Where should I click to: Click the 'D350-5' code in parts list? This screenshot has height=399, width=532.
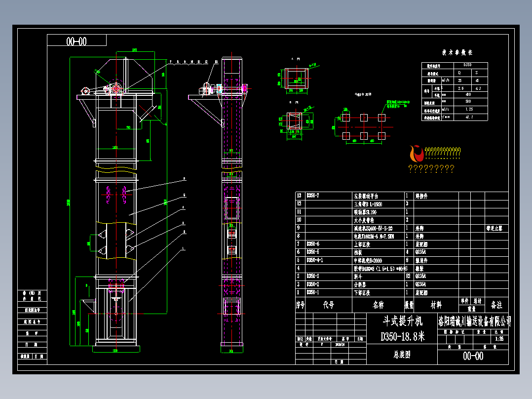click(313, 252)
